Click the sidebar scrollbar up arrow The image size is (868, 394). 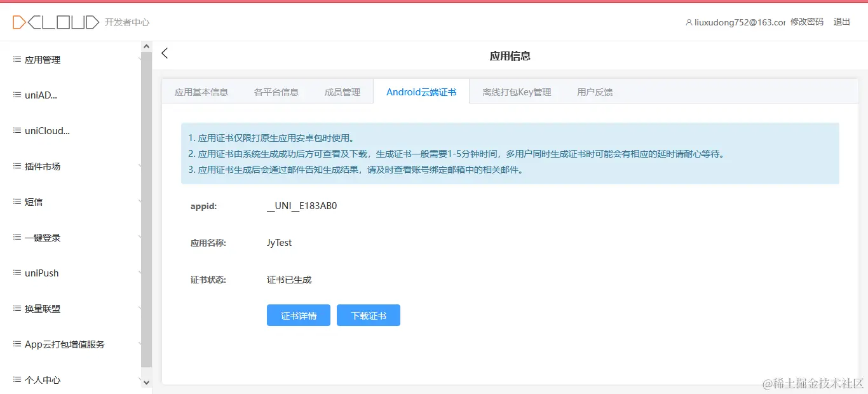[x=147, y=47]
